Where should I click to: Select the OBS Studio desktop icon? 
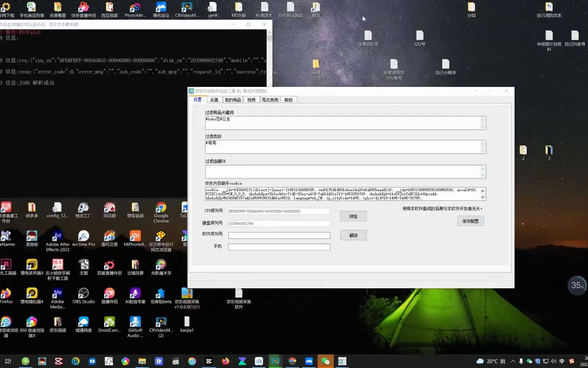(83, 296)
